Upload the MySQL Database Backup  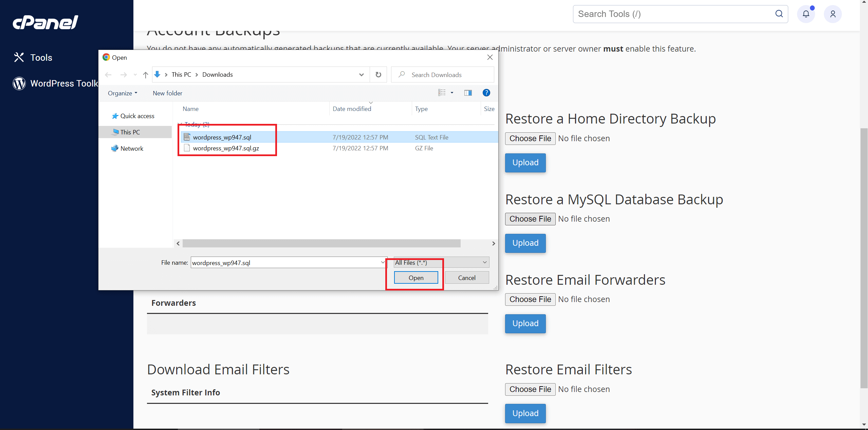tap(525, 243)
